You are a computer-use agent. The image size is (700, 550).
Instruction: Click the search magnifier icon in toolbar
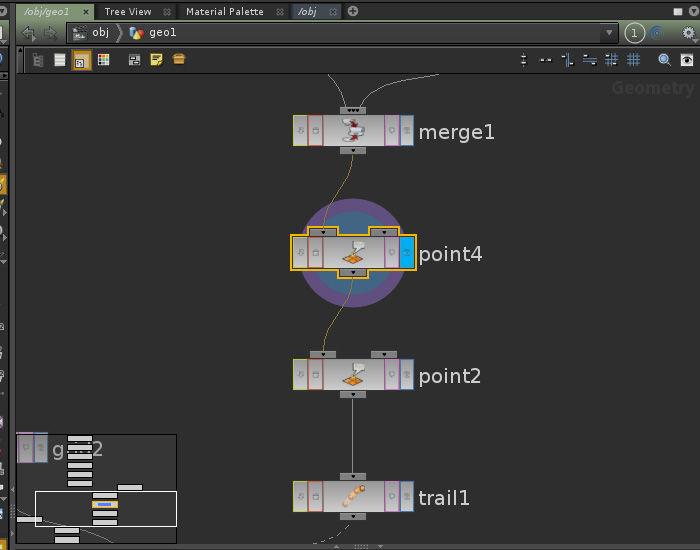[664, 60]
